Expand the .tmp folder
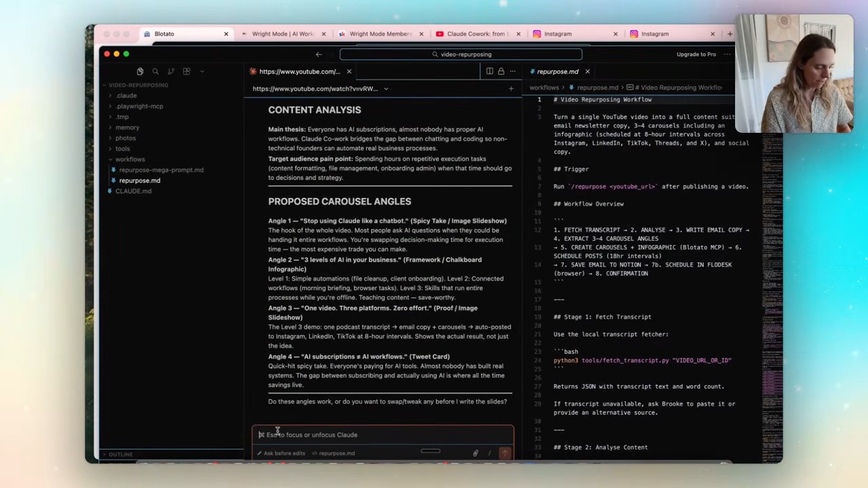 (x=122, y=117)
